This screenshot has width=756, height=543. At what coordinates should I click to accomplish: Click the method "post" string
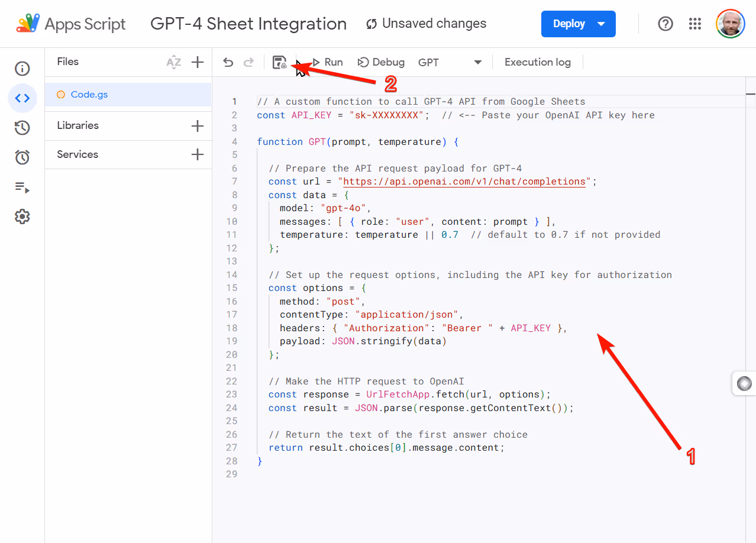[343, 302]
